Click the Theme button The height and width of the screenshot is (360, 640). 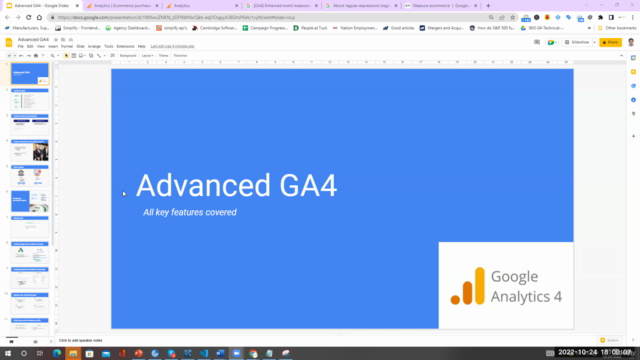click(163, 56)
